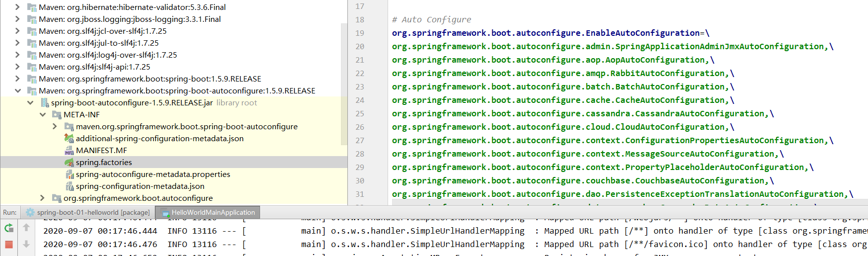Click the down arrow in Run panel
868x256 pixels.
(26, 244)
